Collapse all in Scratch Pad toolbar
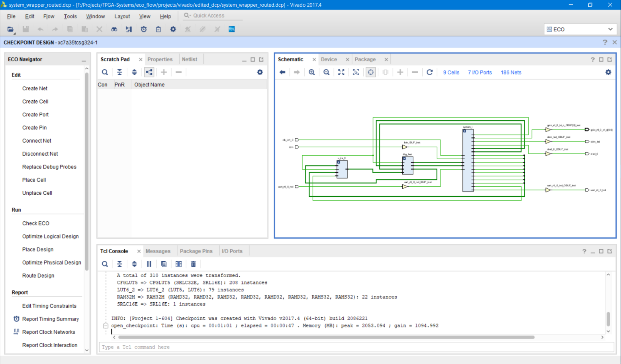 click(x=119, y=72)
